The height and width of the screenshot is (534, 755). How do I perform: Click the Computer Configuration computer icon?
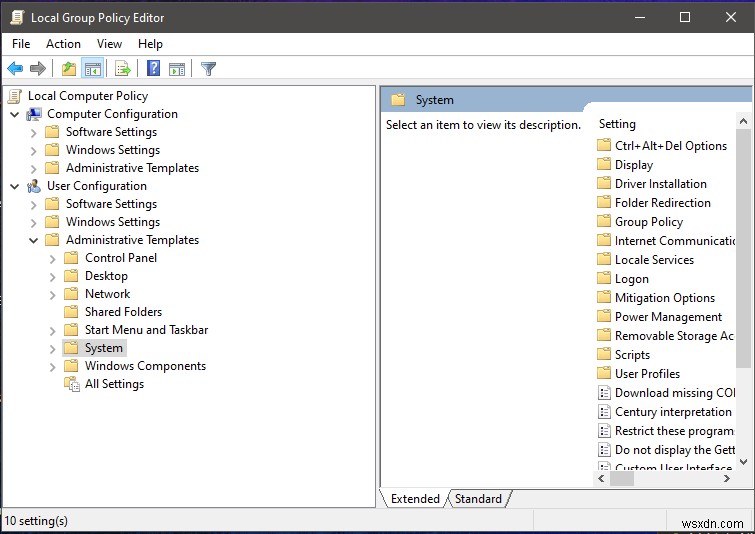pos(34,115)
